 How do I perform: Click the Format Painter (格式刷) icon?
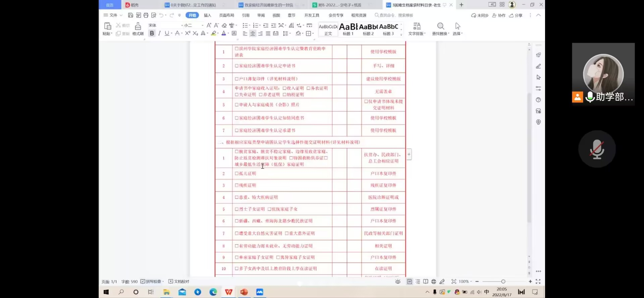coord(138,28)
